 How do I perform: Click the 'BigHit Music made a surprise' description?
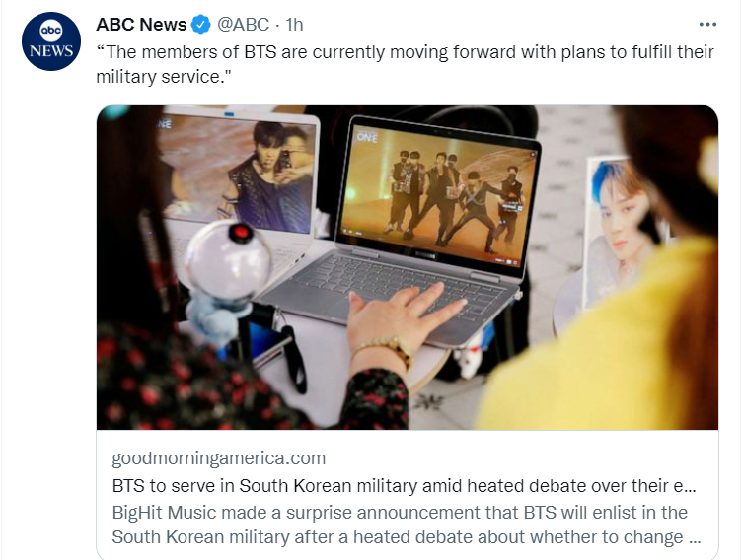[x=400, y=513]
